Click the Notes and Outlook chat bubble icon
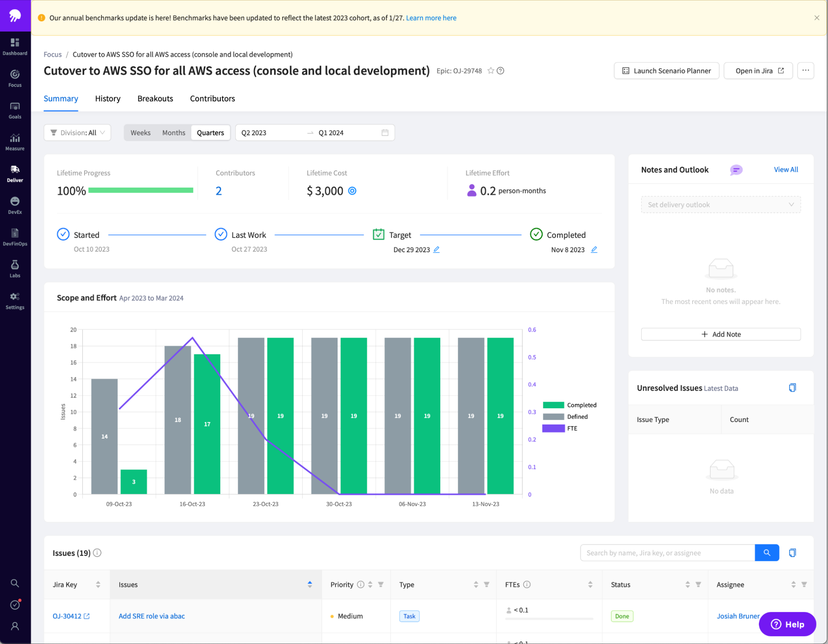 (736, 170)
